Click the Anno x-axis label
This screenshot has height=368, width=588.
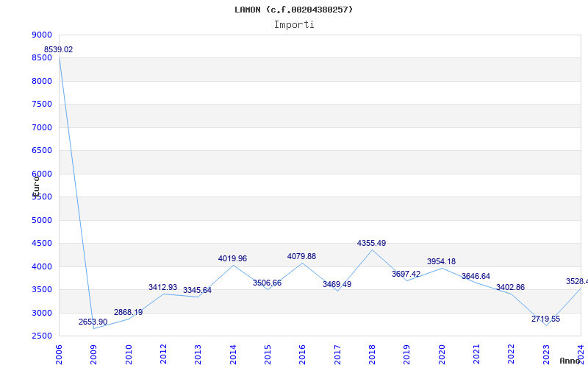tap(572, 361)
